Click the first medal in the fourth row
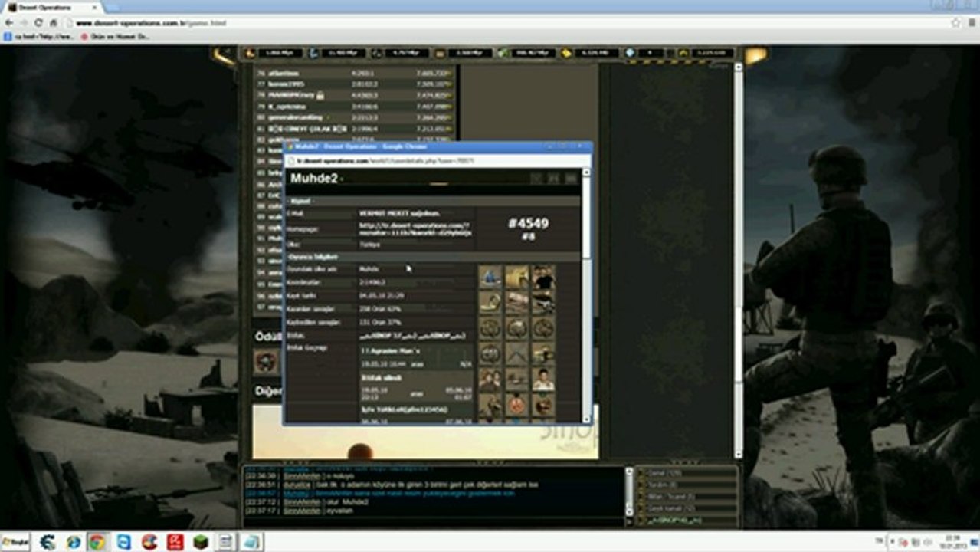 [x=490, y=353]
